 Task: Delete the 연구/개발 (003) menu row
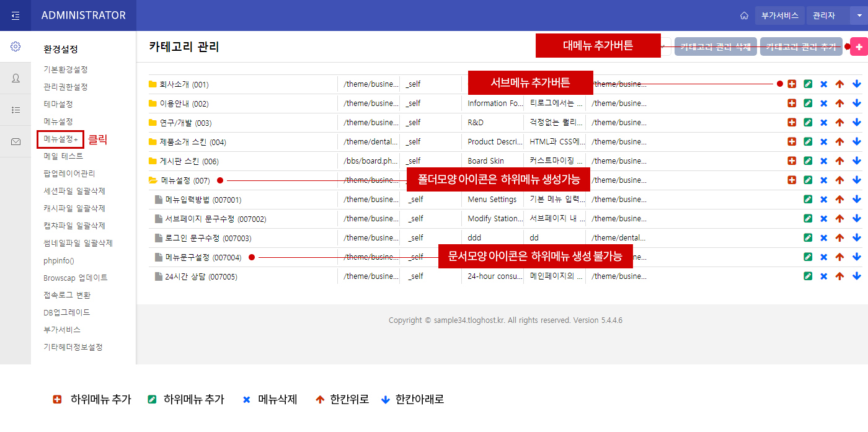[824, 123]
